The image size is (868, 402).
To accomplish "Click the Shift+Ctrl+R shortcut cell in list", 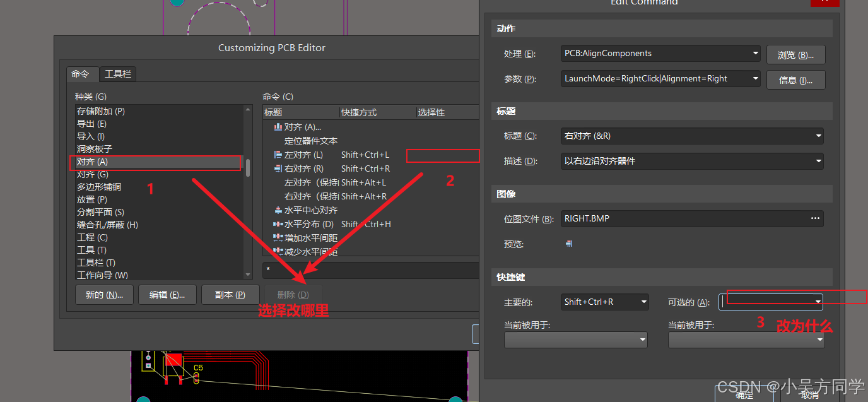I will pyautogui.click(x=365, y=168).
